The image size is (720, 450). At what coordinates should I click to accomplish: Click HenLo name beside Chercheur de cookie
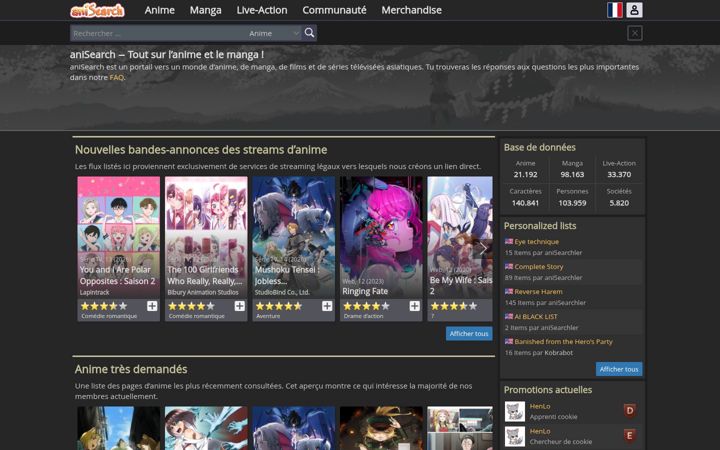pyautogui.click(x=540, y=431)
